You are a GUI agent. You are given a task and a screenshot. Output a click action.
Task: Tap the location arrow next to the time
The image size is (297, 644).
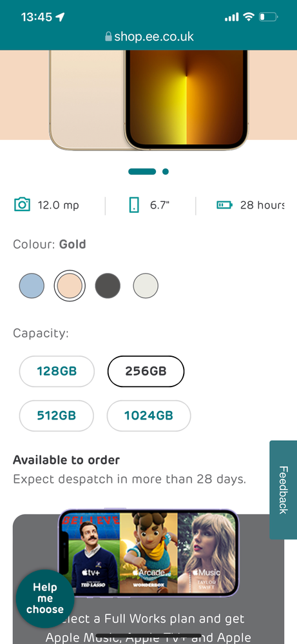click(61, 17)
